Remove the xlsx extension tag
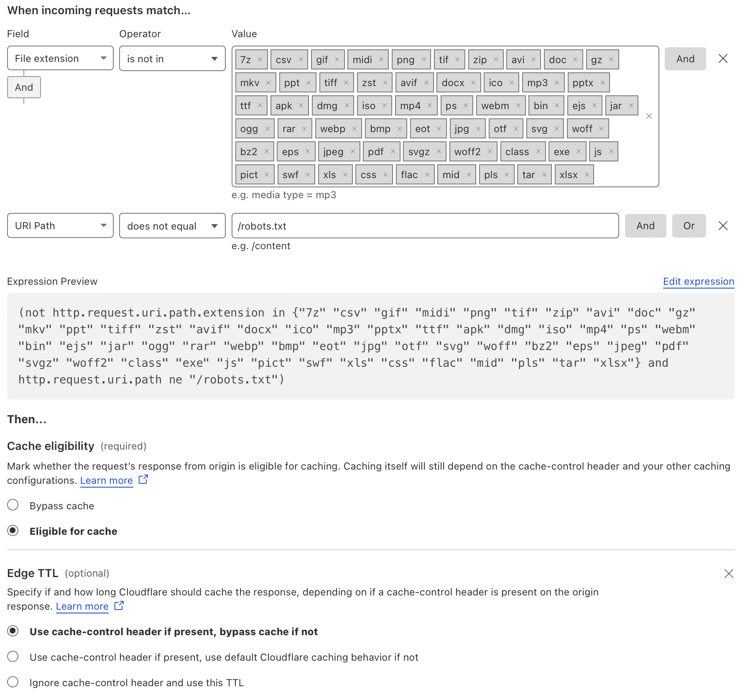Image resolution: width=745 pixels, height=700 pixels. click(x=587, y=175)
